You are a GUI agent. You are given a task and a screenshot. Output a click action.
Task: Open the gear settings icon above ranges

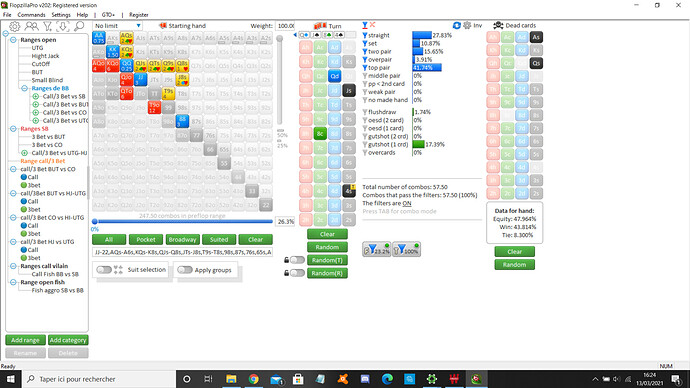(x=15, y=26)
